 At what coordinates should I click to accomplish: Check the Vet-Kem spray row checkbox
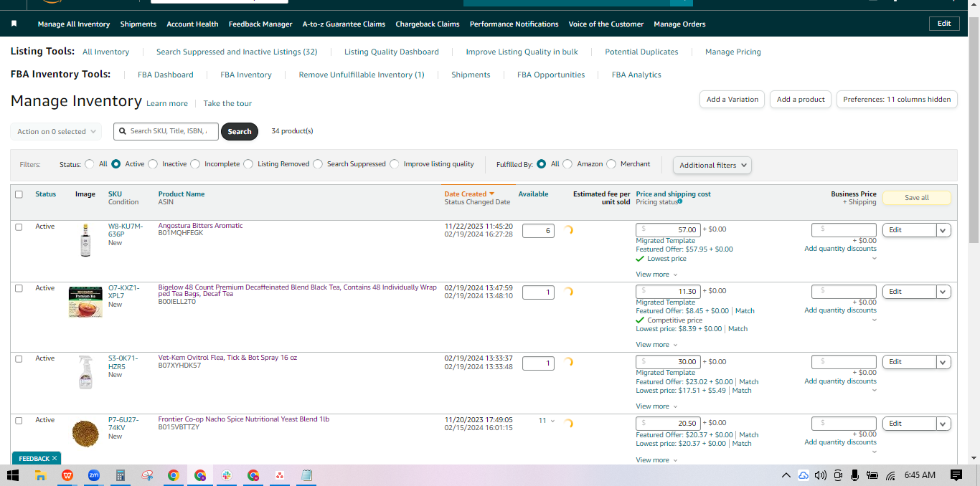point(19,358)
